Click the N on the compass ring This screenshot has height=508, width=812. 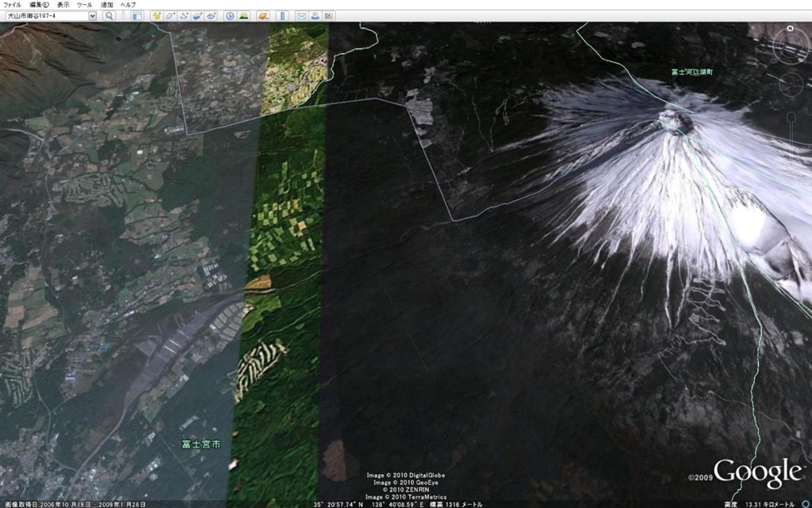(x=791, y=29)
